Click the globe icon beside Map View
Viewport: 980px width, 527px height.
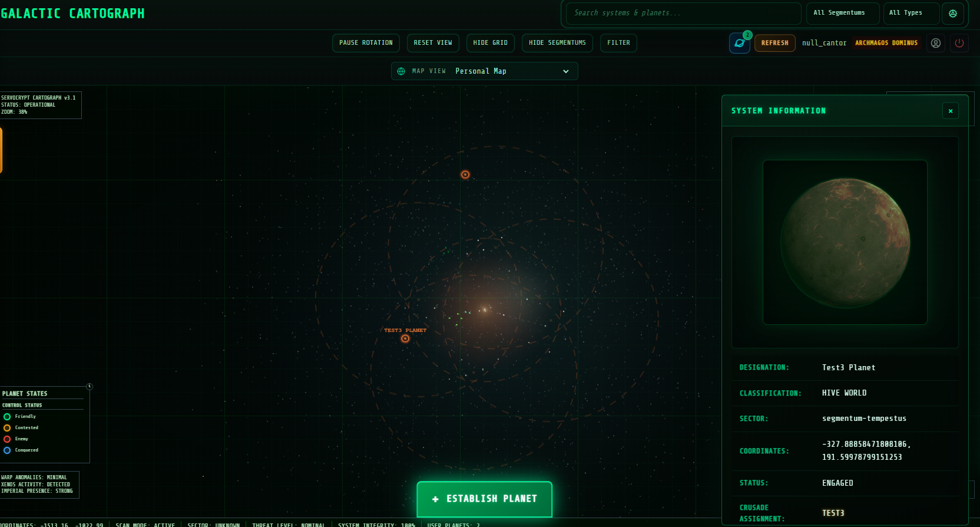point(401,71)
